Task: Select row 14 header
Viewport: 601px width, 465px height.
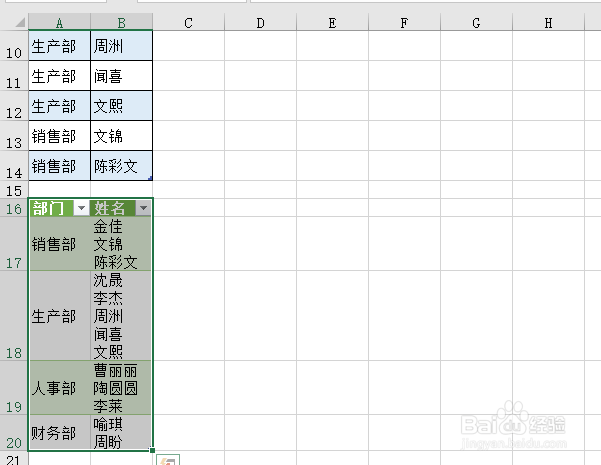Action: tap(14, 165)
